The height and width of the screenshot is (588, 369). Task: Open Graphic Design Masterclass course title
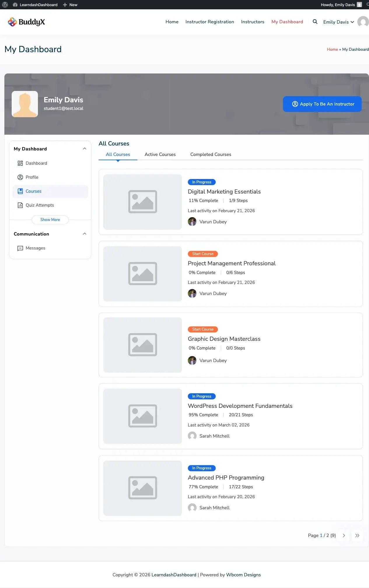coord(224,339)
